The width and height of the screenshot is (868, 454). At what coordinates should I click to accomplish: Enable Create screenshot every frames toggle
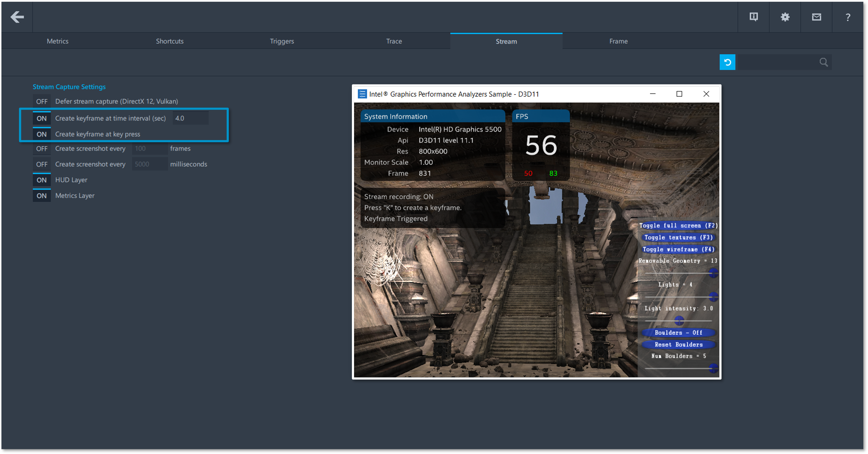pyautogui.click(x=42, y=148)
